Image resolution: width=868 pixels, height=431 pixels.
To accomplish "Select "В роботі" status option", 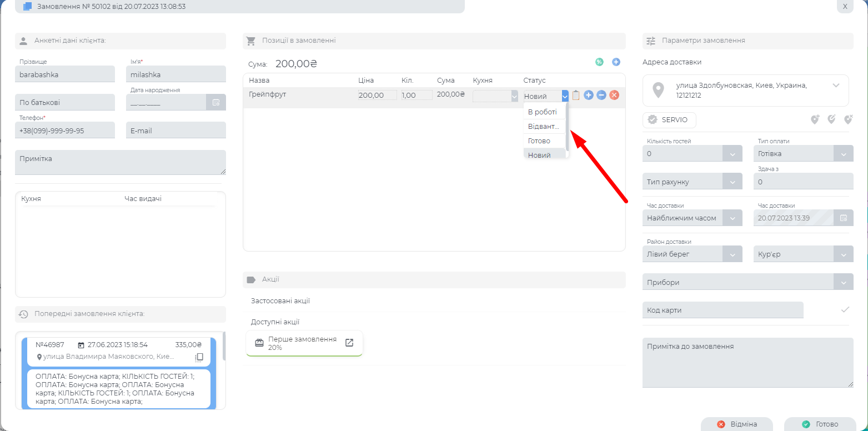I will [542, 112].
